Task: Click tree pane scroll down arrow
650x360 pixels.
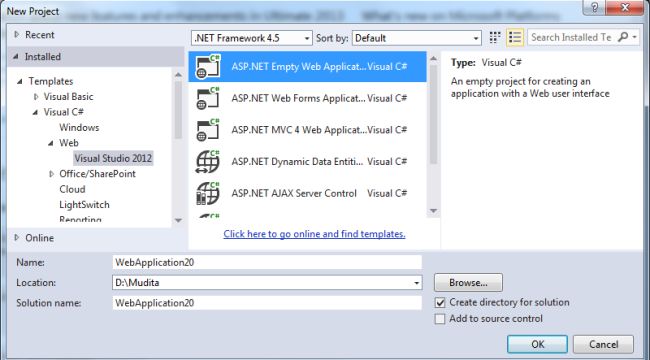Action: tap(178, 220)
